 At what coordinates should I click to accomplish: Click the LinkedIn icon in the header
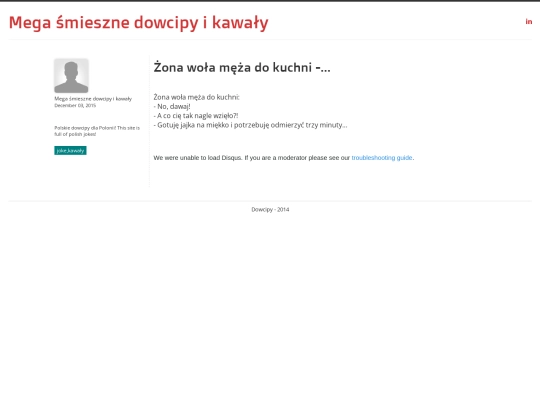(529, 22)
